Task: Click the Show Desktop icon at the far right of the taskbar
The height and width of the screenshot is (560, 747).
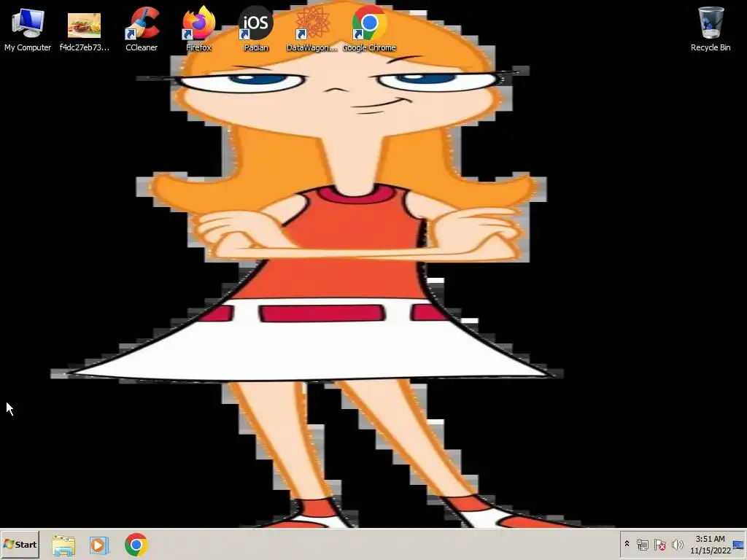Action: click(x=739, y=545)
